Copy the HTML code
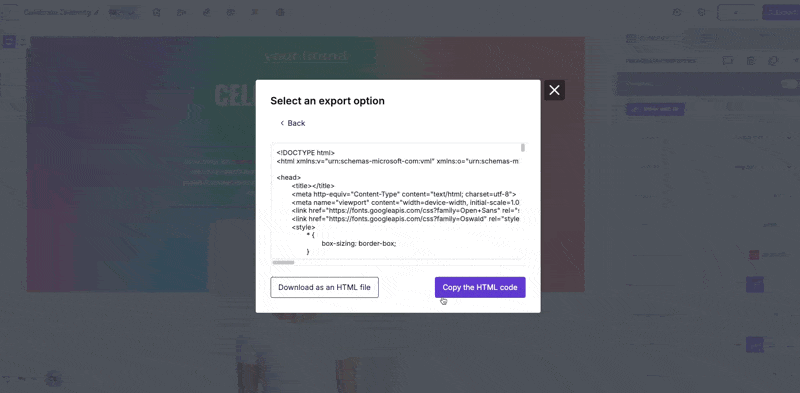Screen dimensions: 800x393 [480, 287]
